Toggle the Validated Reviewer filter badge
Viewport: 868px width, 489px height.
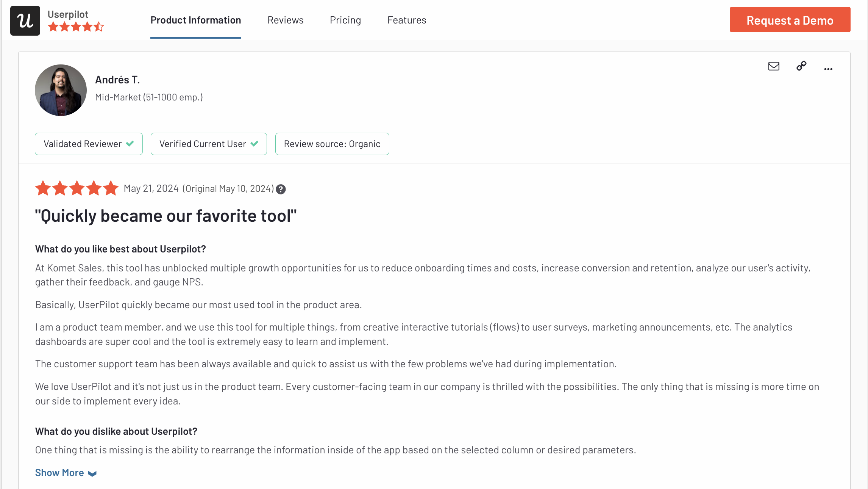point(88,144)
